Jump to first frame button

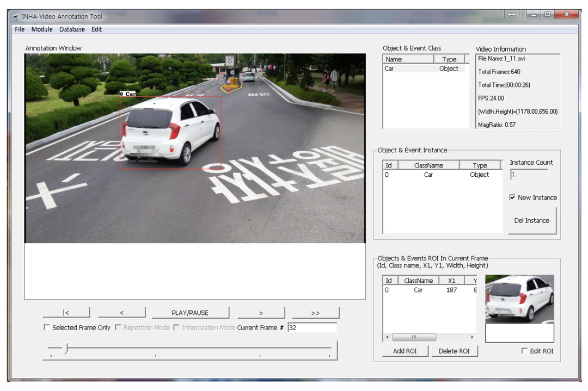66,313
